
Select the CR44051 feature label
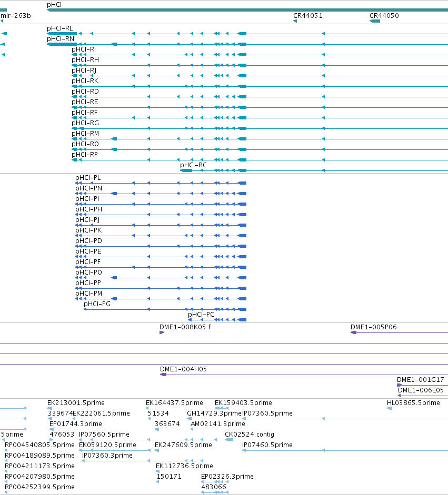coord(308,15)
